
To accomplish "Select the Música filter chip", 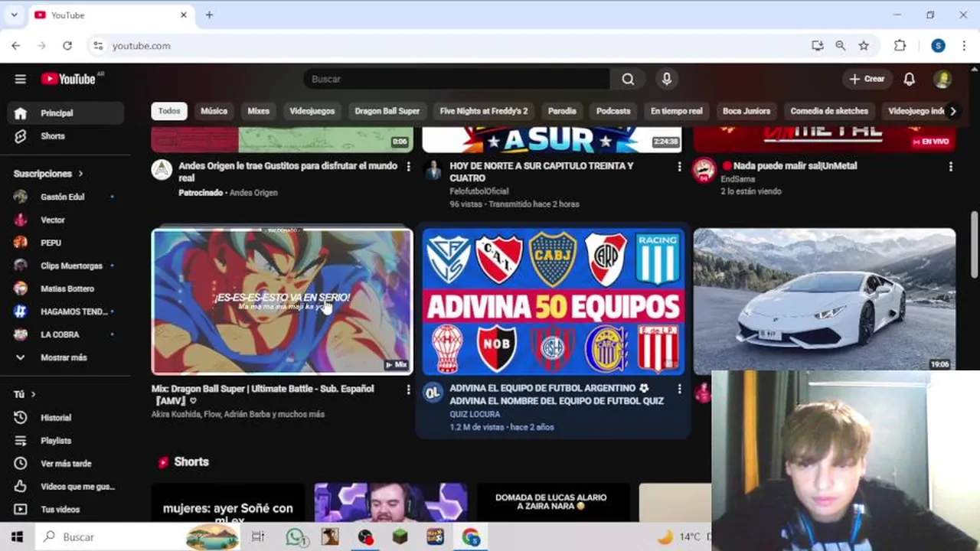I will (x=214, y=111).
